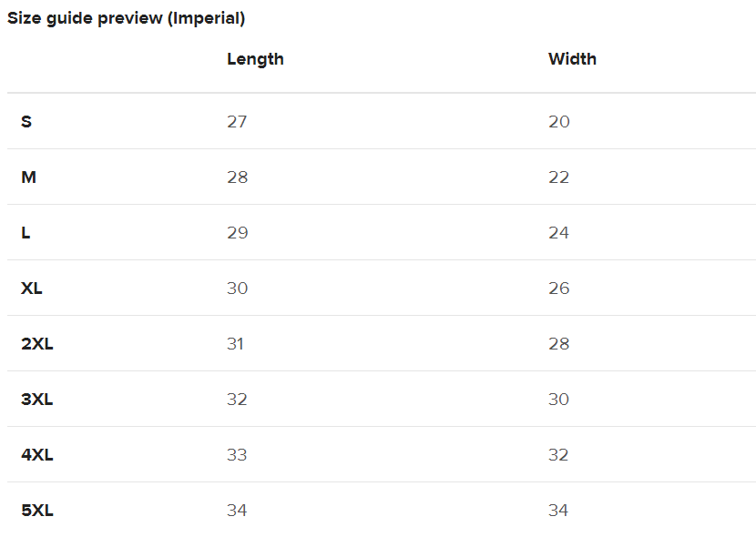
Task: Select the S size row label
Action: [26, 122]
